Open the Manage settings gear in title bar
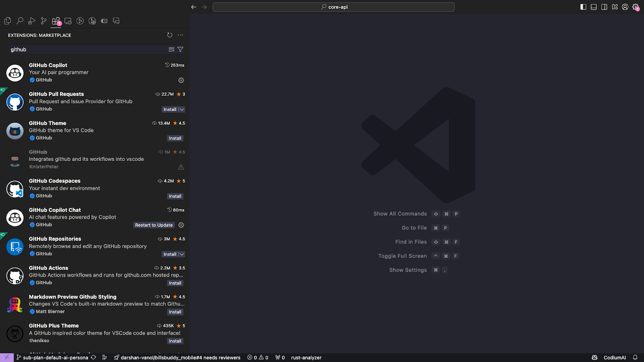Viewport: 644px width, 362px height. pos(636,7)
